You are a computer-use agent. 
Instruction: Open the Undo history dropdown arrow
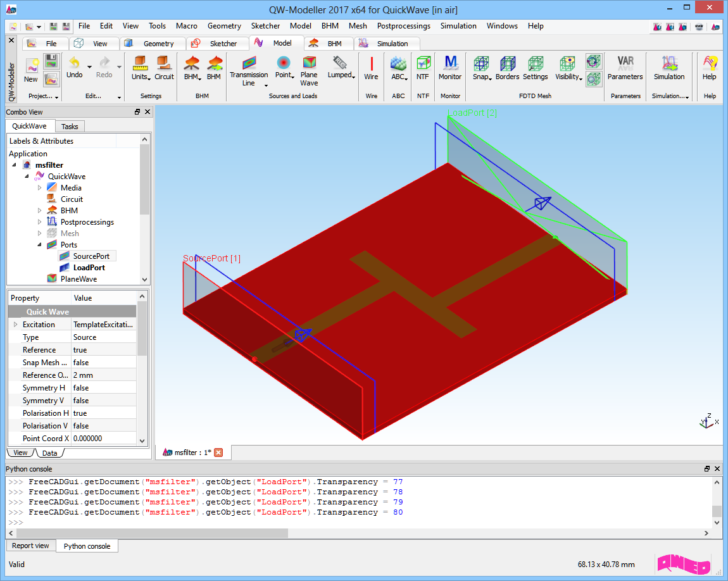(90, 67)
